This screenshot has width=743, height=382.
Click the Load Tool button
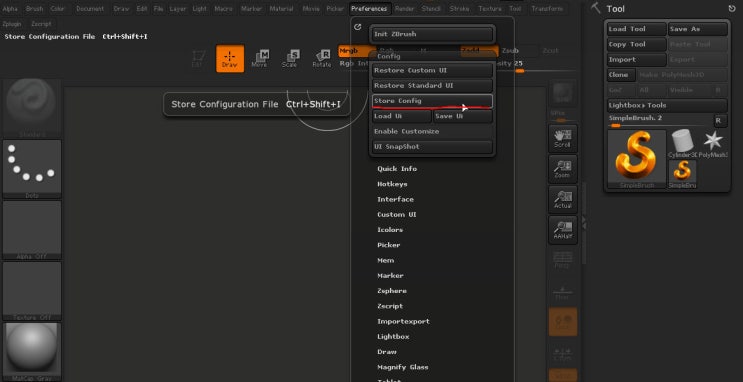coord(636,29)
